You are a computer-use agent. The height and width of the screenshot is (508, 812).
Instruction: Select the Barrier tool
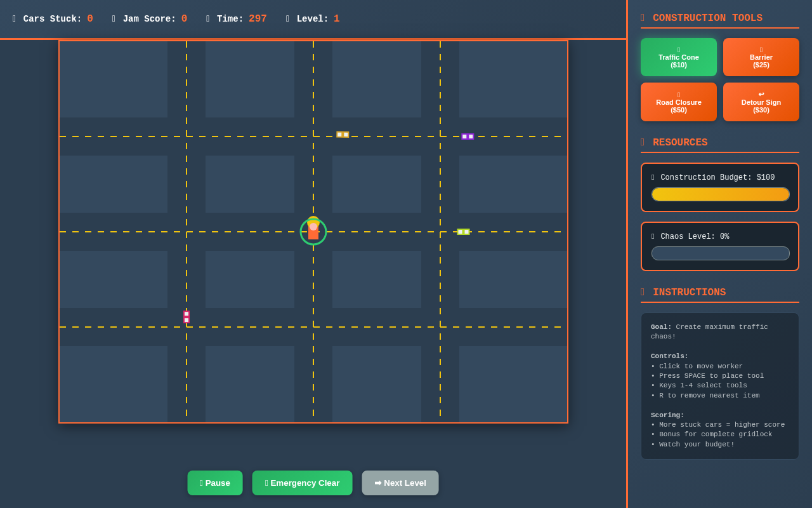761,57
